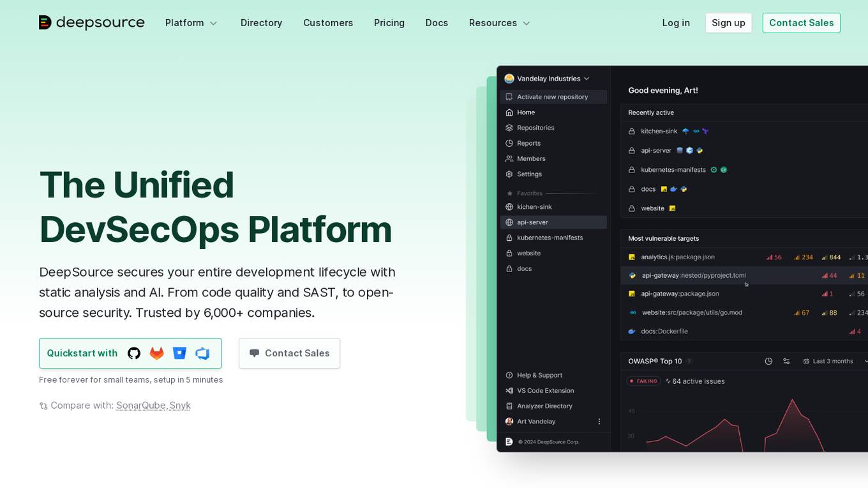Viewport: 868px width, 488px height.
Task: Click the 64 active issues text
Action: click(698, 381)
